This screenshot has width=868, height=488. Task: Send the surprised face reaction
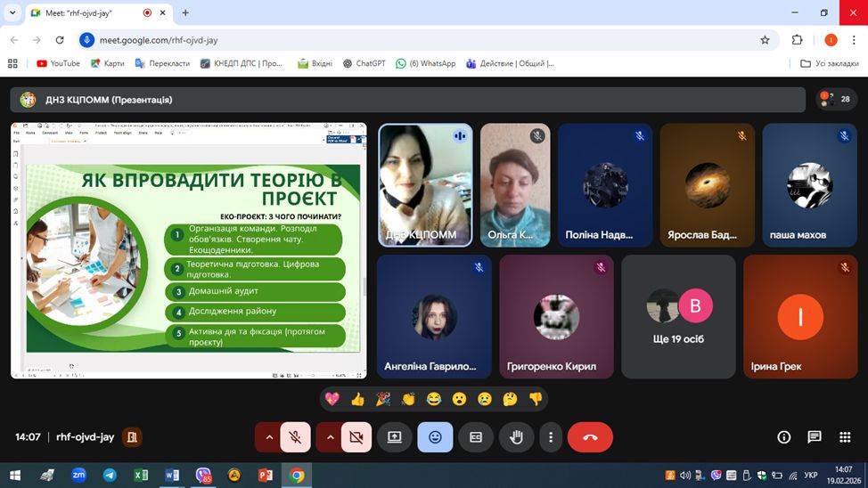459,398
